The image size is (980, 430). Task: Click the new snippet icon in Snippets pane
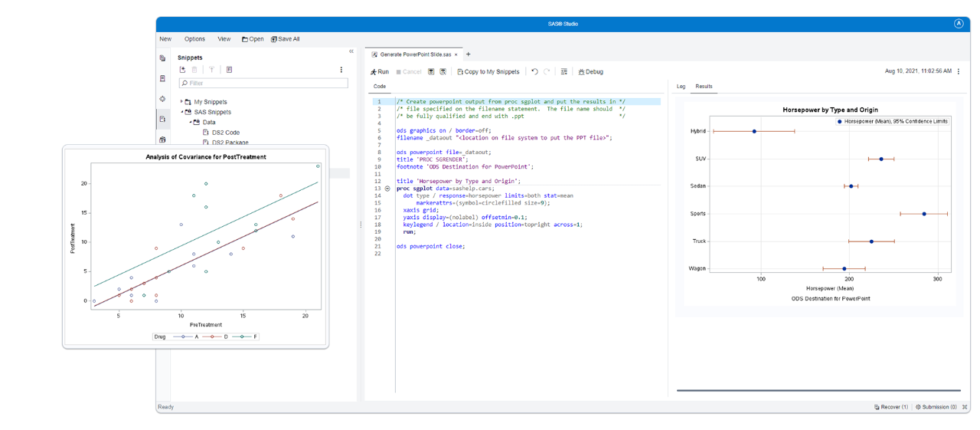[x=182, y=70]
